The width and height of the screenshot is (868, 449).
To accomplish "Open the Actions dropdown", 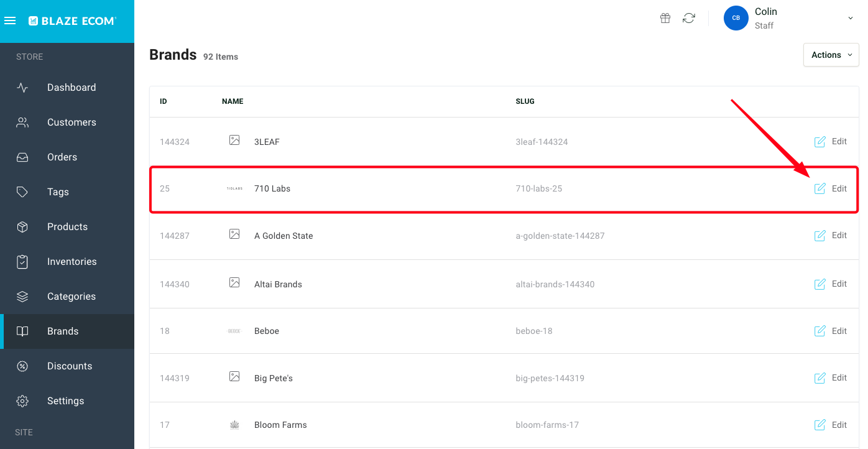I will tap(831, 55).
